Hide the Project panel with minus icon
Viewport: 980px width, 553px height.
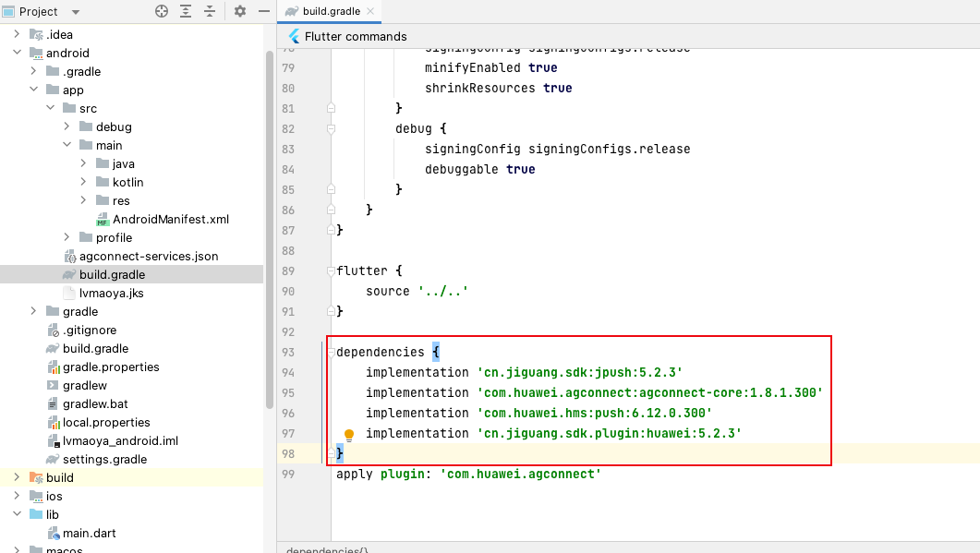click(262, 11)
